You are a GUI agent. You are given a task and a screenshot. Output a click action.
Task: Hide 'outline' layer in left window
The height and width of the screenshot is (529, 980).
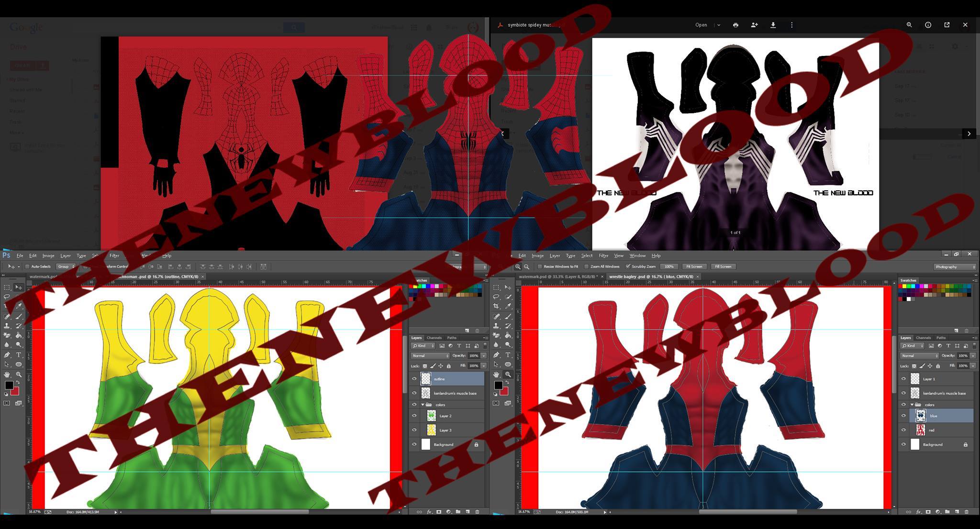tap(414, 379)
